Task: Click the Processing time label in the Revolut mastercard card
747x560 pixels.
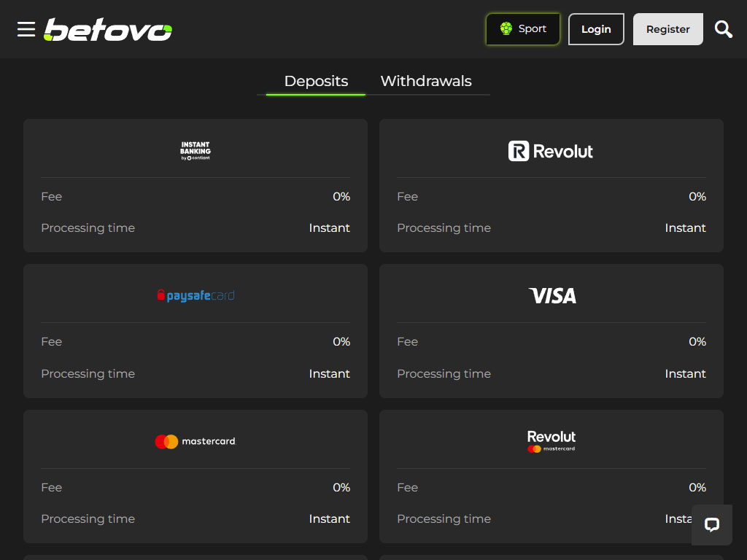Action: tap(444, 519)
